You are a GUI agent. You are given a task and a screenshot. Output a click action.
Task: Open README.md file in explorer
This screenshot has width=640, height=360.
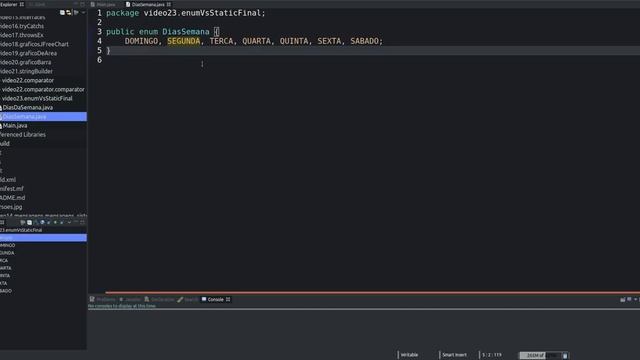pos(13,198)
